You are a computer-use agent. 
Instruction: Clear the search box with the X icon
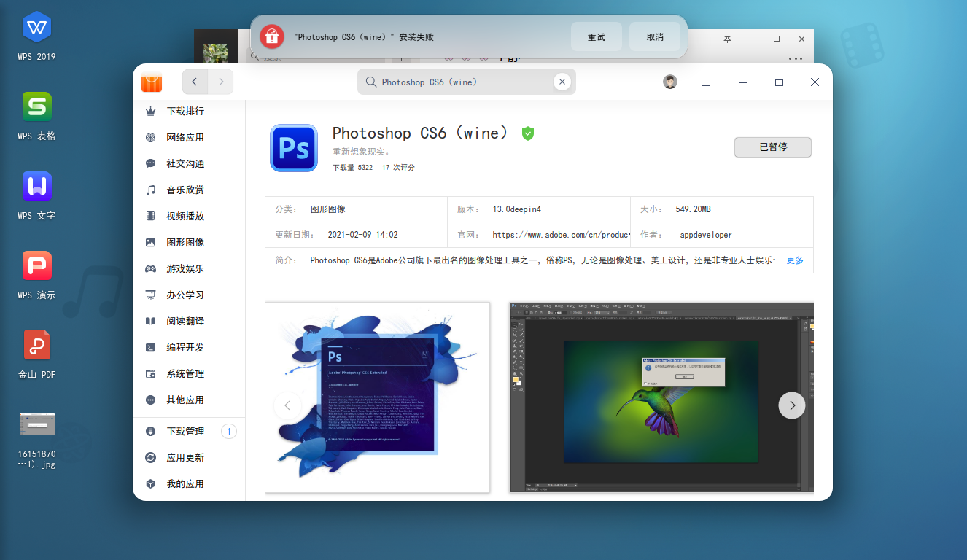[562, 82]
